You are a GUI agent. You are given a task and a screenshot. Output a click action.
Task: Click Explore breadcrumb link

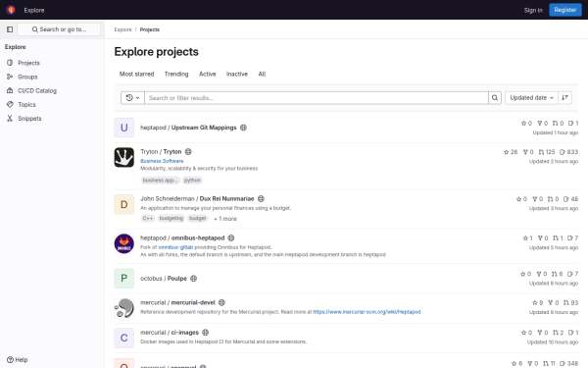pos(123,29)
